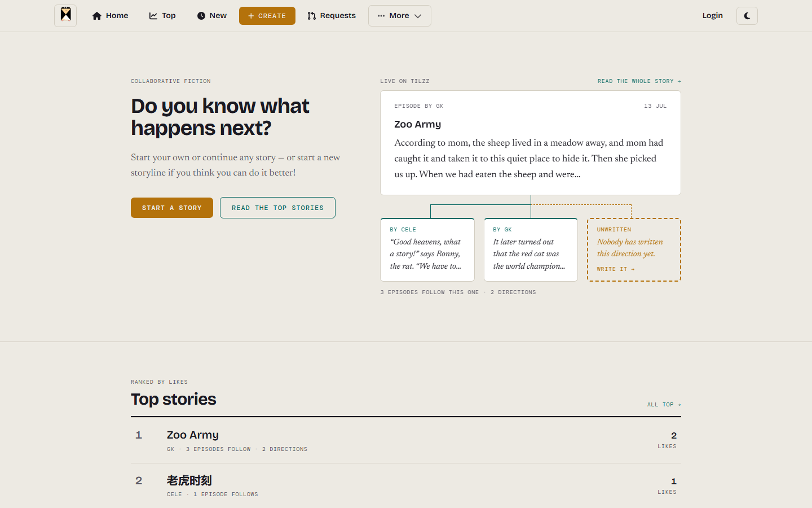This screenshot has height=508, width=812.
Task: Click the plus Create button
Action: (267, 16)
